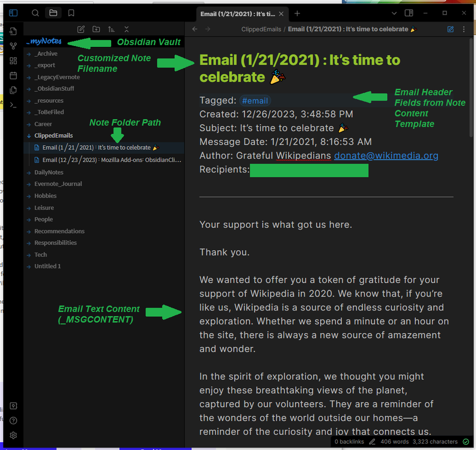Expand the Responsibilities folder
Image resolution: width=476 pixels, height=450 pixels.
tap(56, 243)
